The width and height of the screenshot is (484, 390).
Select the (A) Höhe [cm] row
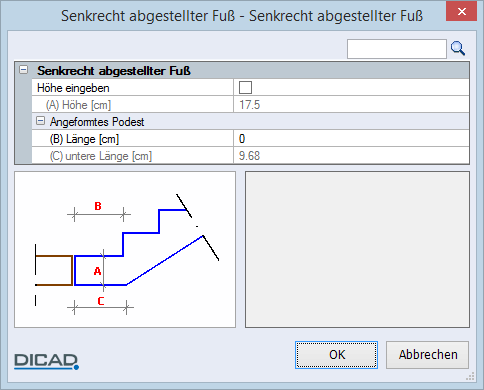[x=250, y=105]
